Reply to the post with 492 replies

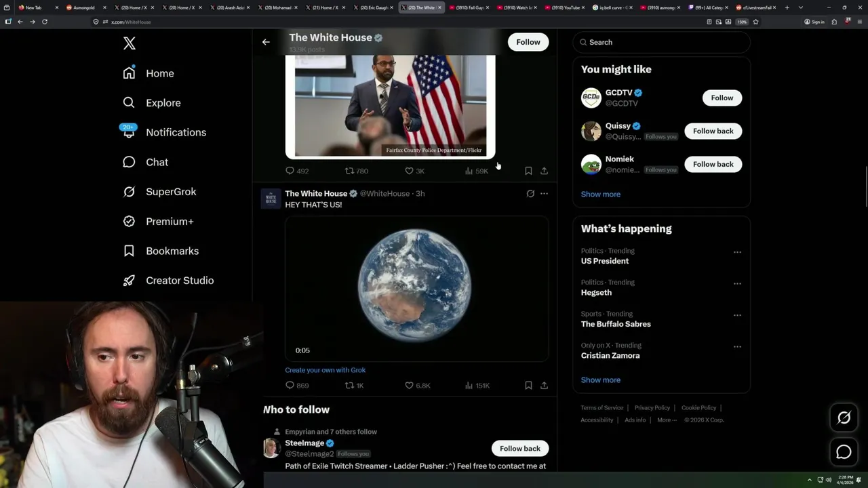(297, 171)
